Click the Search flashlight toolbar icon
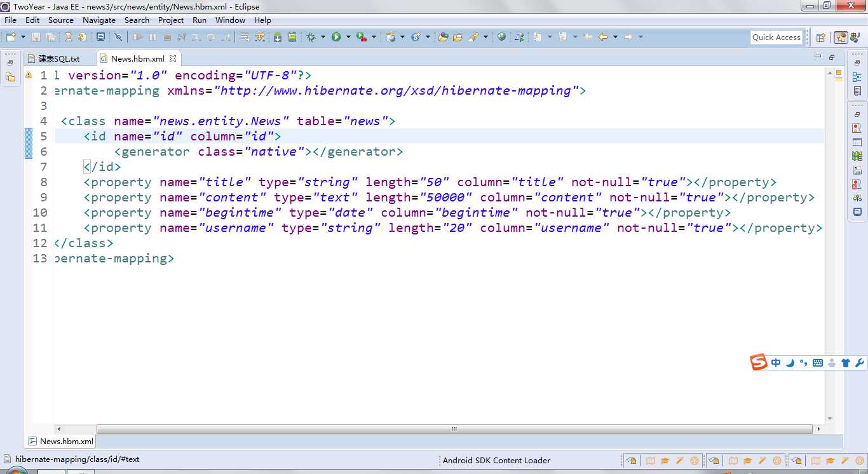868x474 pixels. pyautogui.click(x=473, y=37)
